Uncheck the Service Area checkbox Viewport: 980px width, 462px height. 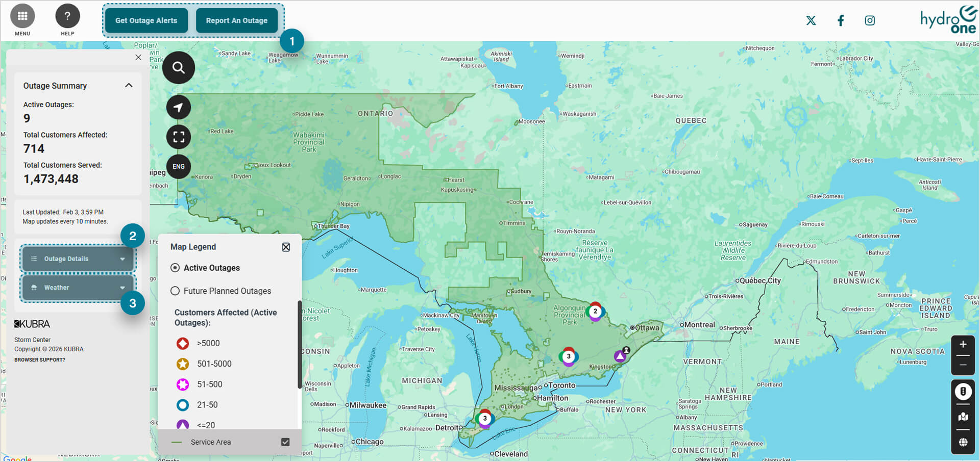[x=285, y=442]
